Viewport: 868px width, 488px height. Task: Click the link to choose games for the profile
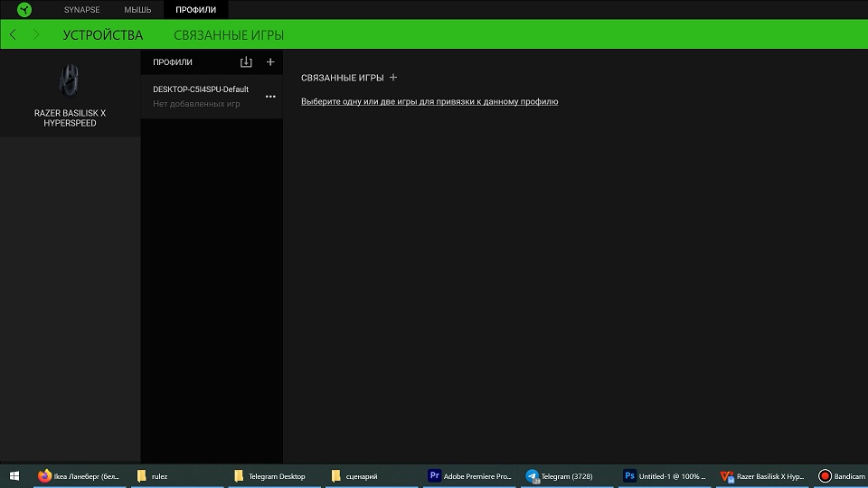coord(429,101)
